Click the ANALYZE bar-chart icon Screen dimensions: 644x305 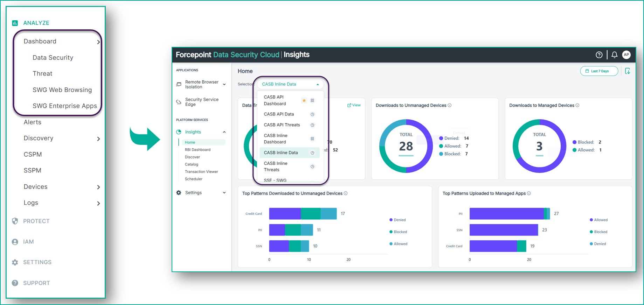(15, 23)
